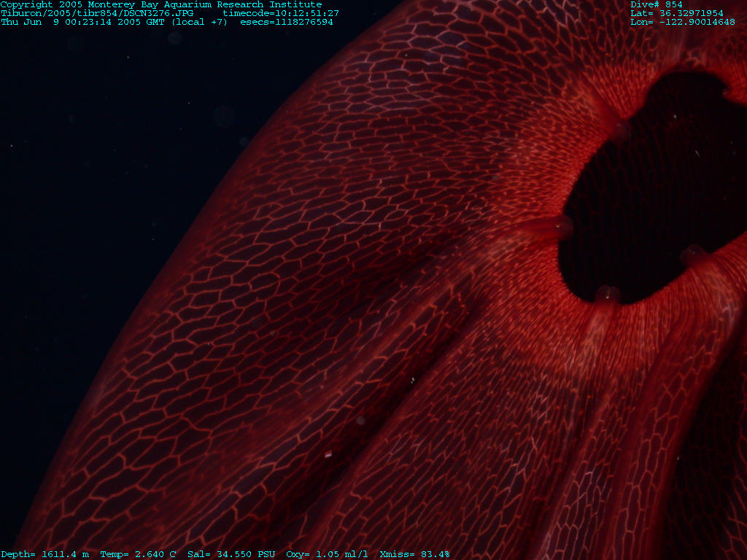Click the Temp= 2.640 C readout
Viewport: 747px width, 560px height.
coord(138,554)
